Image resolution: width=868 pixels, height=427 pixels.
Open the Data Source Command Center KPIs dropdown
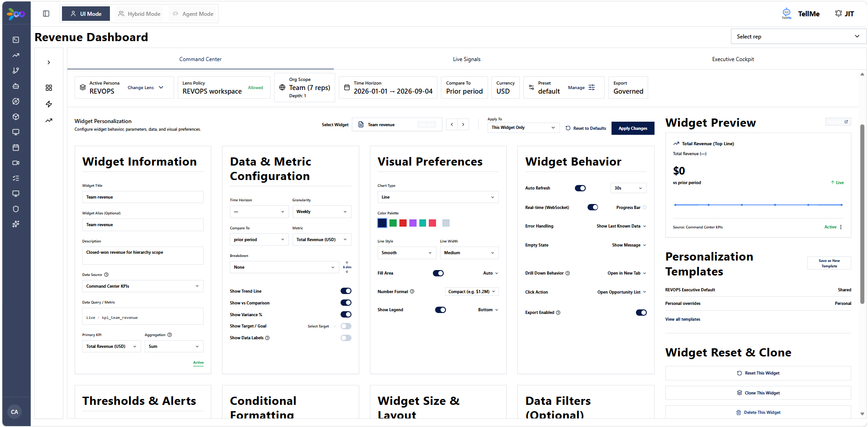point(142,286)
